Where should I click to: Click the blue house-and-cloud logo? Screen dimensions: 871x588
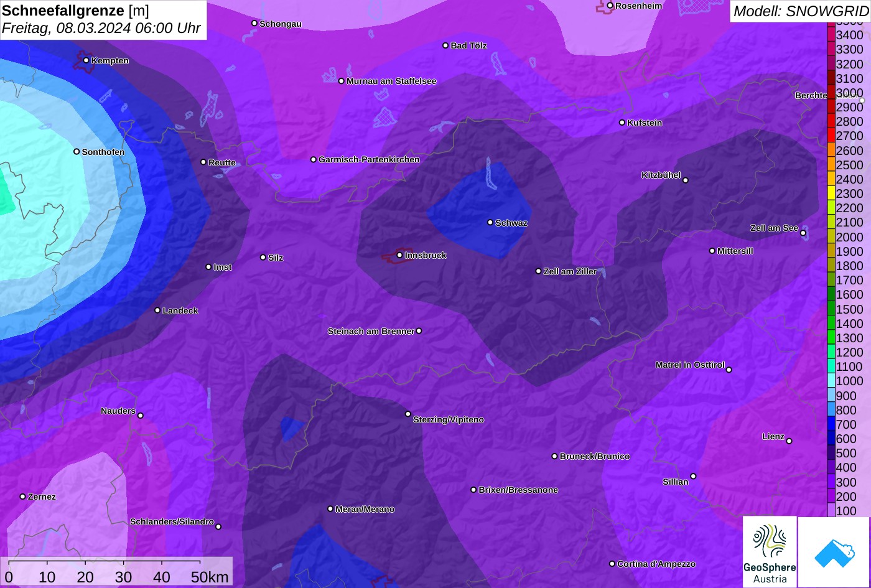click(x=834, y=552)
